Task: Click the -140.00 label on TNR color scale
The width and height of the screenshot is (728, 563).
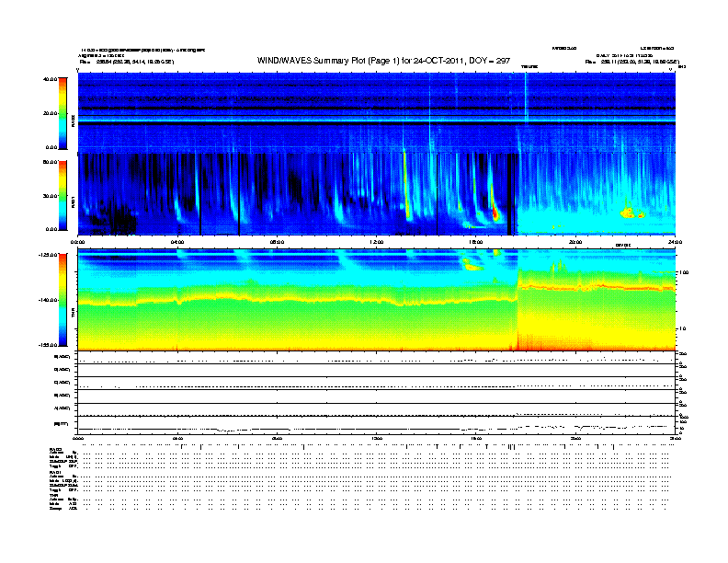Action: click(x=48, y=300)
